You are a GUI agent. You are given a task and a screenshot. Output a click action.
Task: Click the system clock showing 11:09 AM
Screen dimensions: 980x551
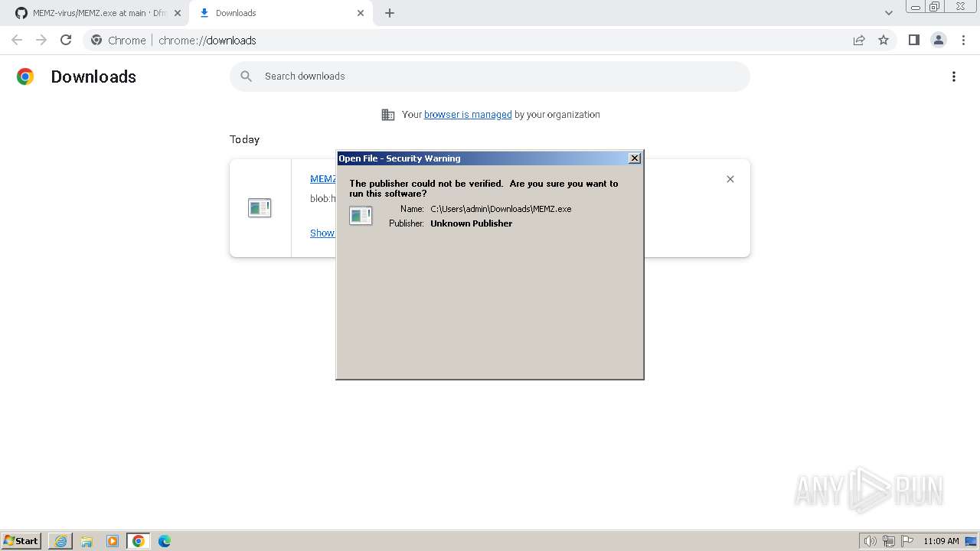941,541
